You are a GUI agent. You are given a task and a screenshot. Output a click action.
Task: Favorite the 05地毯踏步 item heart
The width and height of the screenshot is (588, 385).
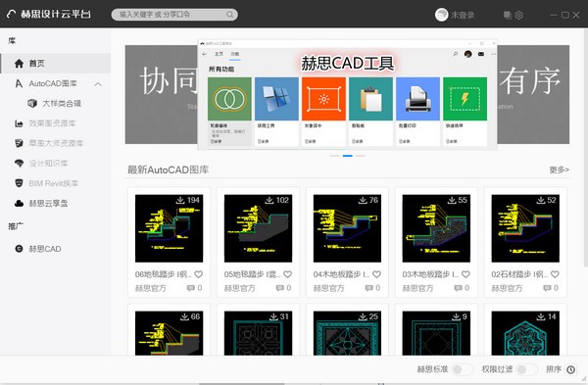click(287, 274)
